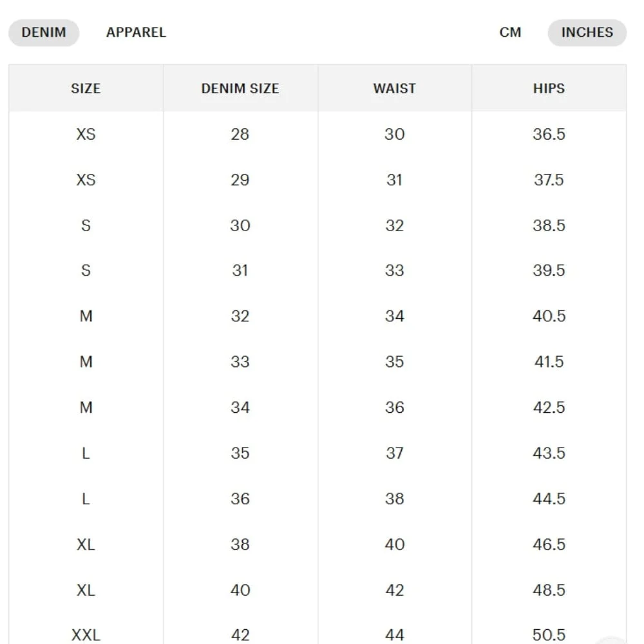Click hips value 41.5

pos(549,362)
